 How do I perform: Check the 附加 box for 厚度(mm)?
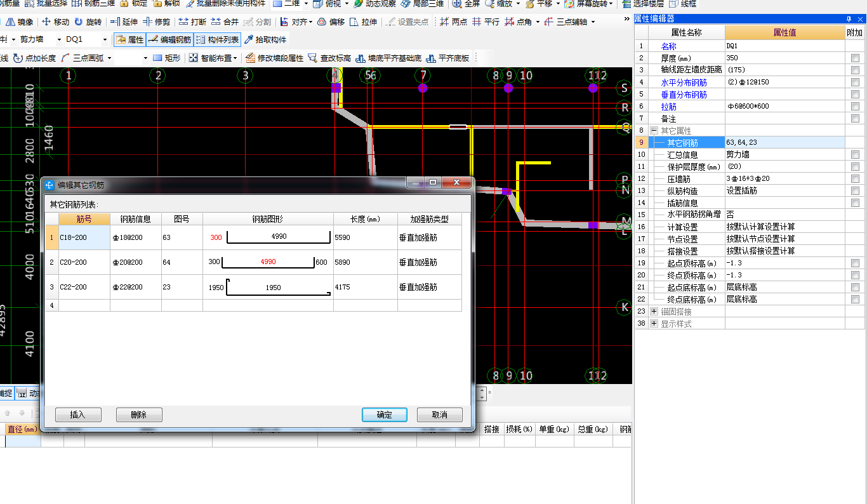pos(856,58)
